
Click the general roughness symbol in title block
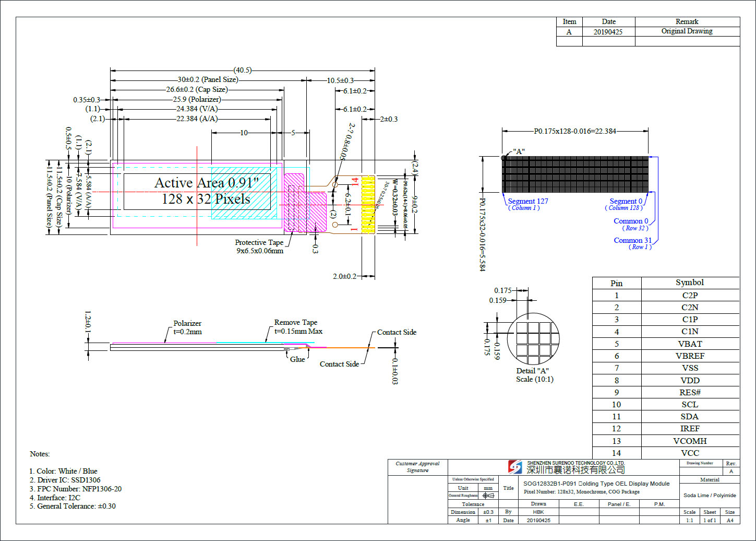487,496
